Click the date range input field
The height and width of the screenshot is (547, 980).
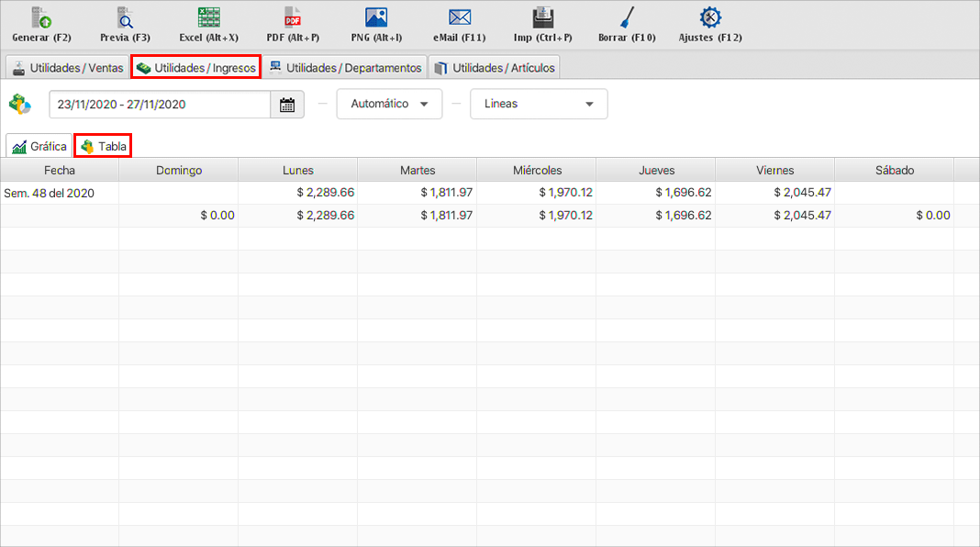click(x=159, y=105)
